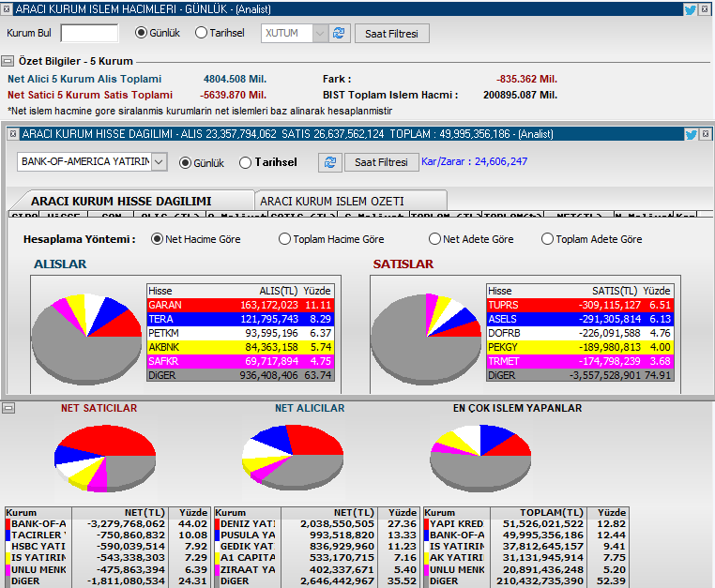The image size is (715, 588).
Task: Click pin icon on Araci Kurum Hisse Dagilimi title bar
Action: (13, 133)
